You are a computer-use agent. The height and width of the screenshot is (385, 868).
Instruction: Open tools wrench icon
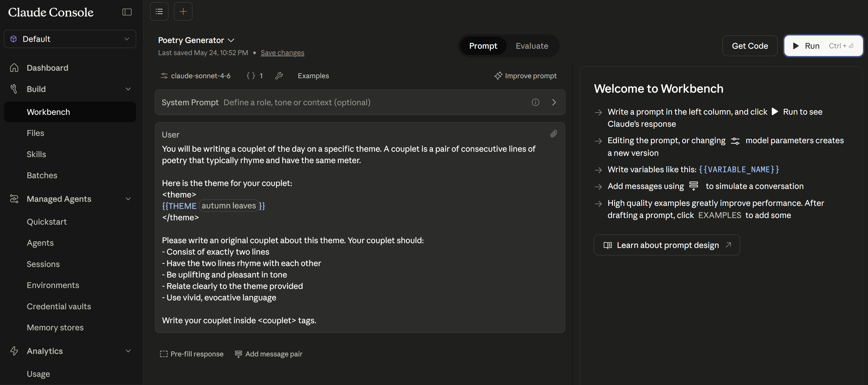click(279, 76)
